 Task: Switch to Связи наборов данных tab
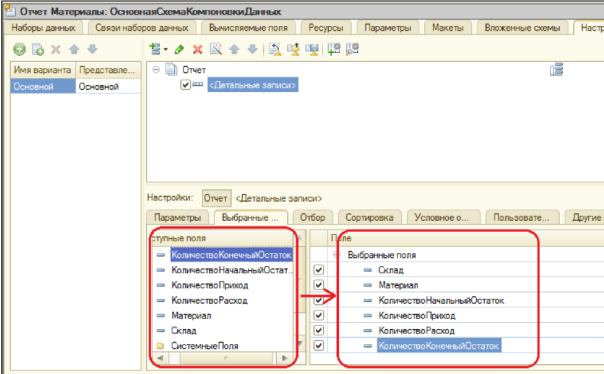pyautogui.click(x=142, y=28)
